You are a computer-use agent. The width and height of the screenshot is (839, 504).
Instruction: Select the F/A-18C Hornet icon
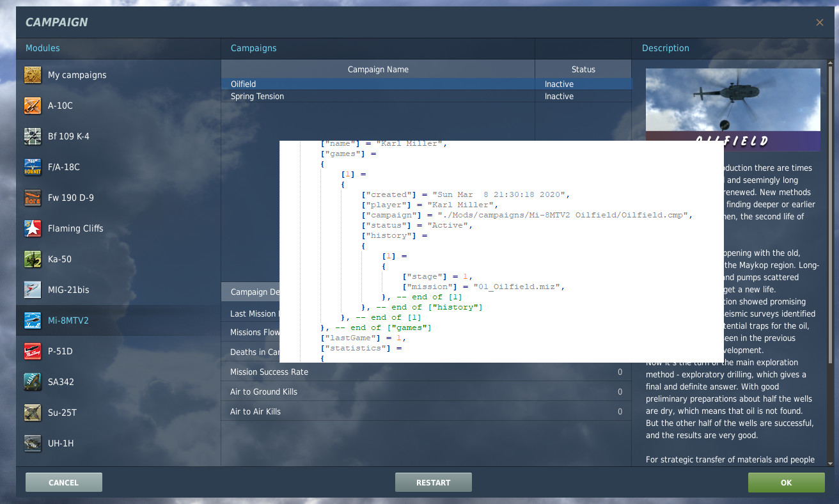click(33, 167)
